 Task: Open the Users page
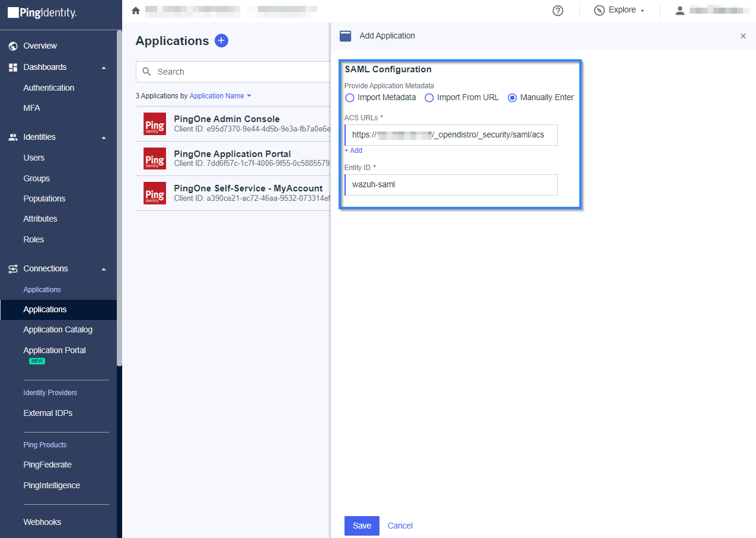(34, 158)
